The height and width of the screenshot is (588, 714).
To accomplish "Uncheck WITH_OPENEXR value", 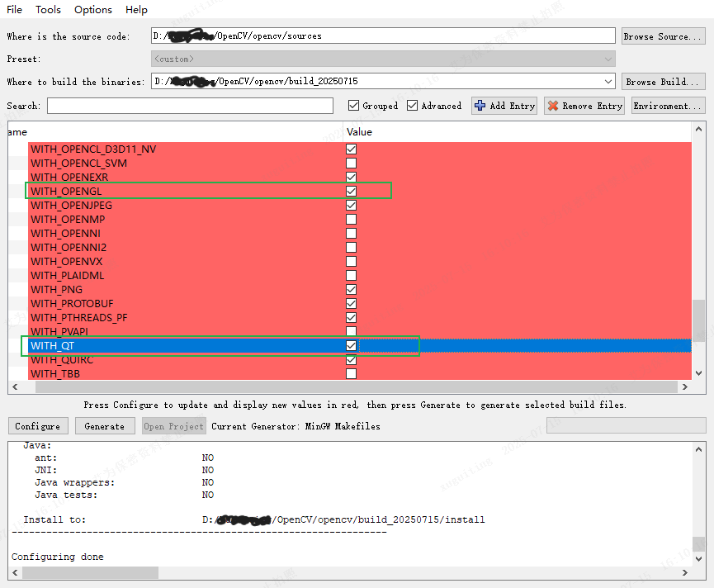I will point(351,177).
